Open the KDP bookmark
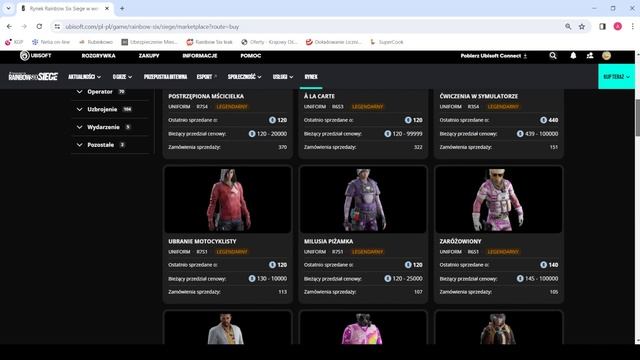 click(14, 42)
